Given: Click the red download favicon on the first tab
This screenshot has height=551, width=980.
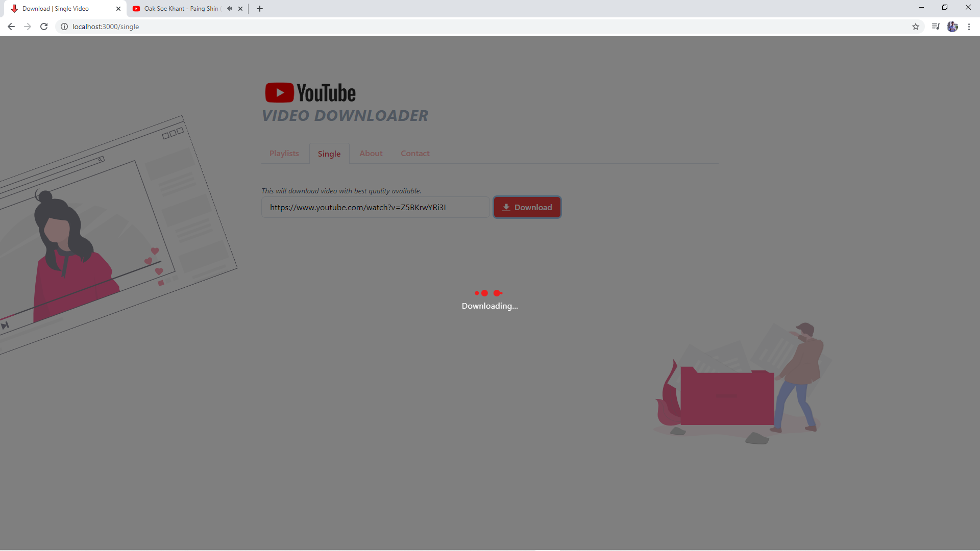Looking at the screenshot, I should coord(14,8).
